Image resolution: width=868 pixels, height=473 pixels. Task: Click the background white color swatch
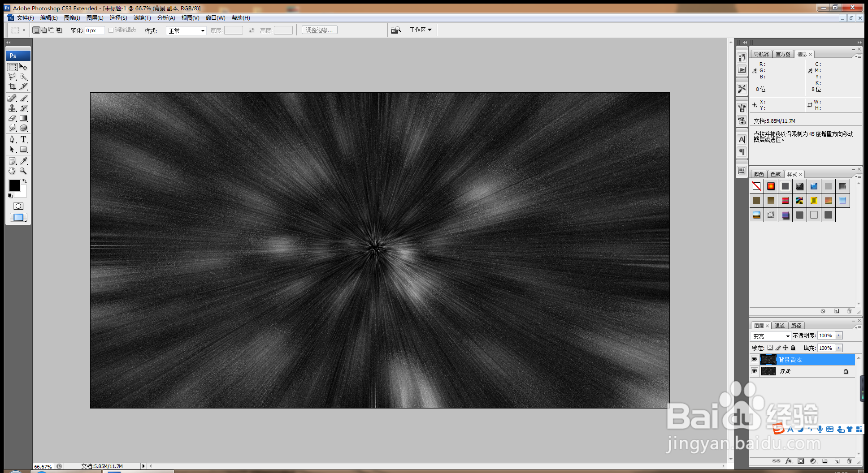(23, 193)
